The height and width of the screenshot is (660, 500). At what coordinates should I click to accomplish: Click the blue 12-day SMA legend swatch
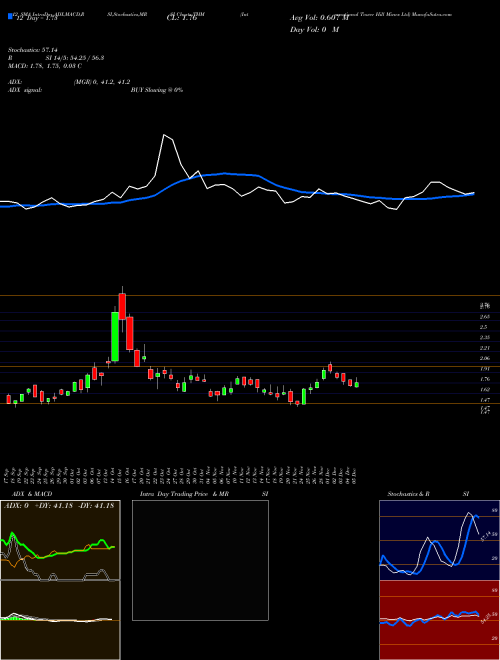(x=10, y=16)
